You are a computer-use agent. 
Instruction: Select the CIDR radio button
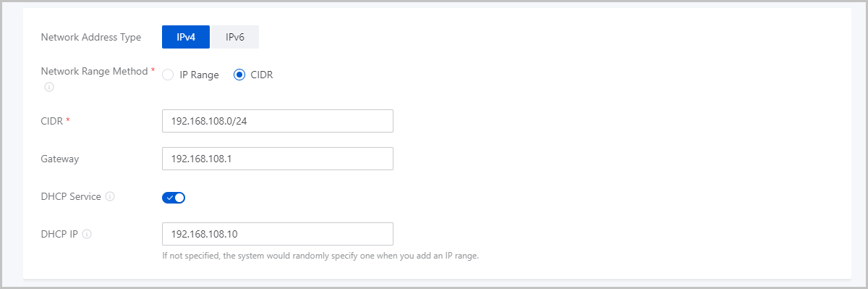pyautogui.click(x=253, y=75)
